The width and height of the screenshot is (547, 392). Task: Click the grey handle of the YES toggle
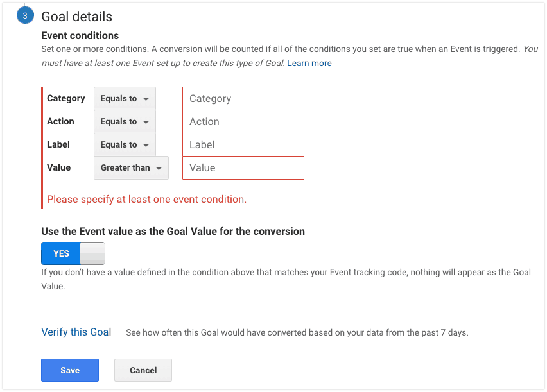pos(92,253)
